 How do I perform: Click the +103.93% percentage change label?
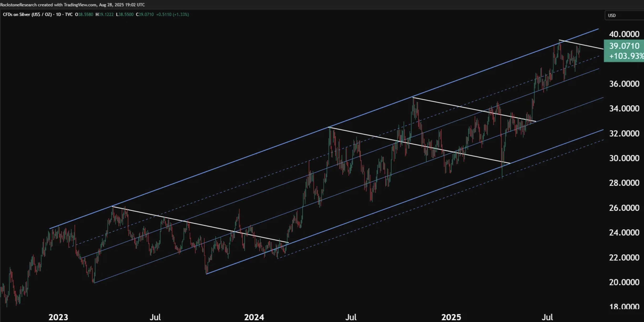pyautogui.click(x=626, y=56)
